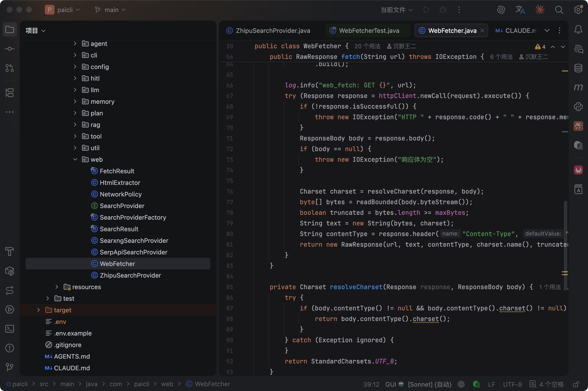This screenshot has height=391, width=588.
Task: Switch to ZhipuSearchProvider.java tab
Action: [x=273, y=31]
